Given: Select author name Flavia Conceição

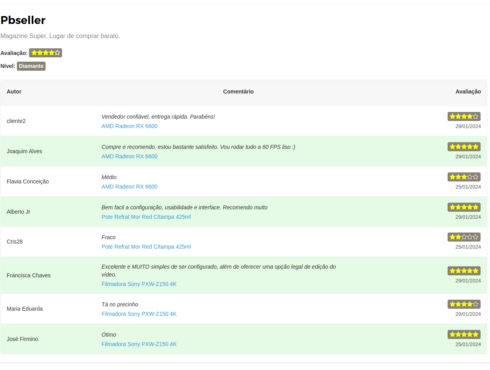Looking at the screenshot, I should [28, 181].
